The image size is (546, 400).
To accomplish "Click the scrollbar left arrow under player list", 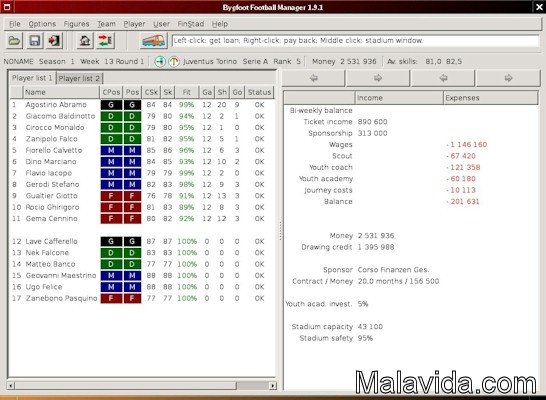I will 11,385.
